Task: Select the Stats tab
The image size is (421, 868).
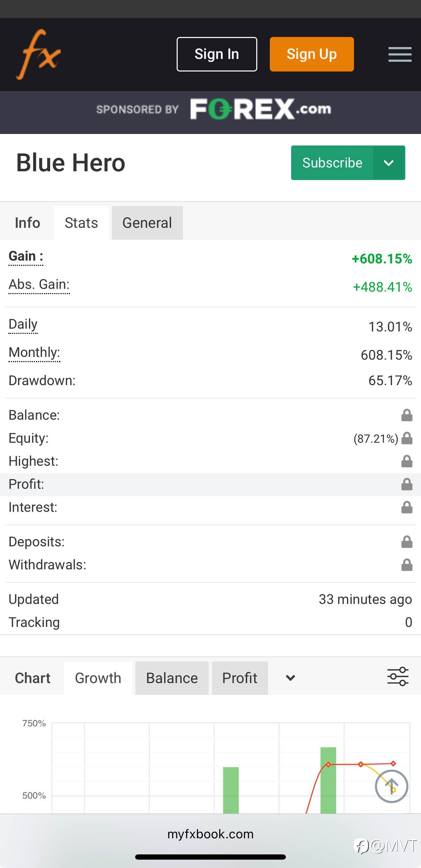Action: [81, 223]
